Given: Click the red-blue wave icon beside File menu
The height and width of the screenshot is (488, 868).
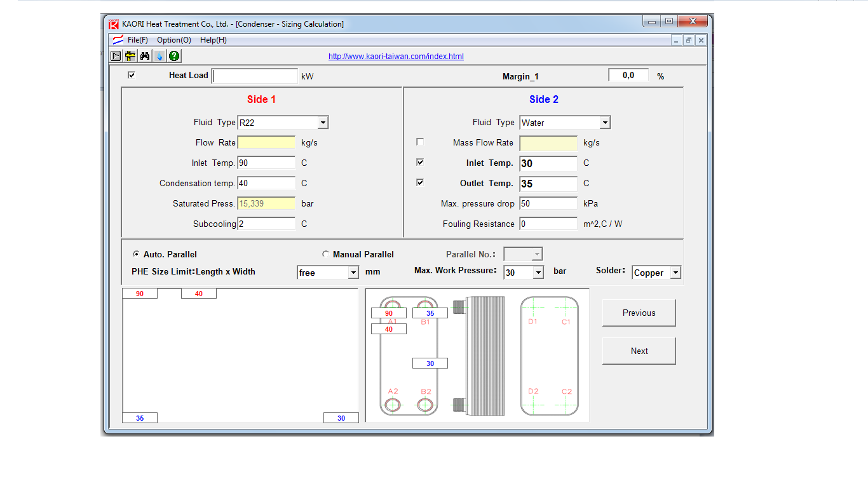Looking at the screenshot, I should (118, 40).
